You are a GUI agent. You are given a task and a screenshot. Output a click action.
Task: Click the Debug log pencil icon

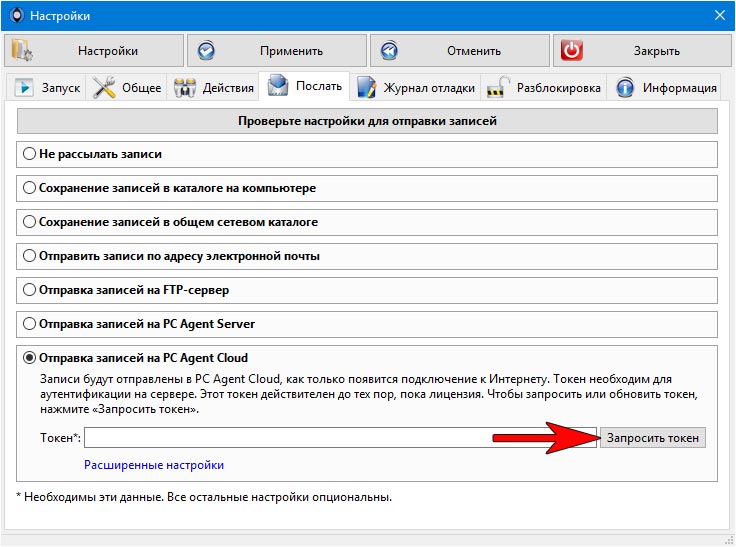[367, 88]
